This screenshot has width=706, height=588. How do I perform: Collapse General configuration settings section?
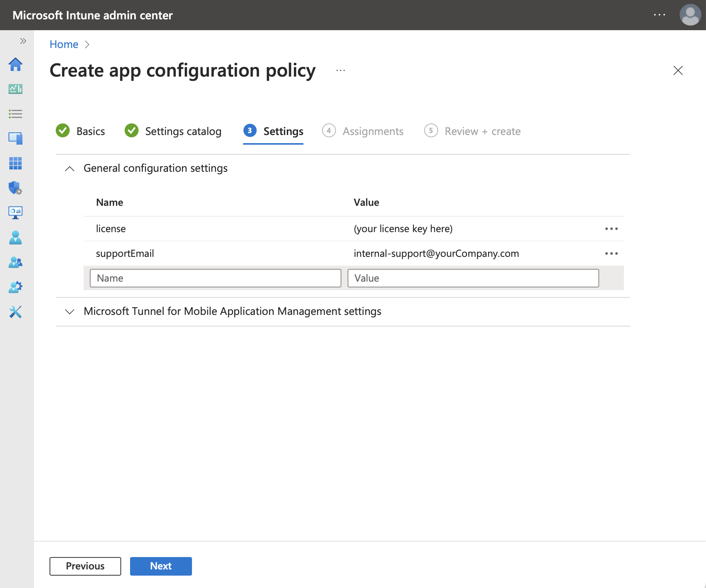coord(70,169)
